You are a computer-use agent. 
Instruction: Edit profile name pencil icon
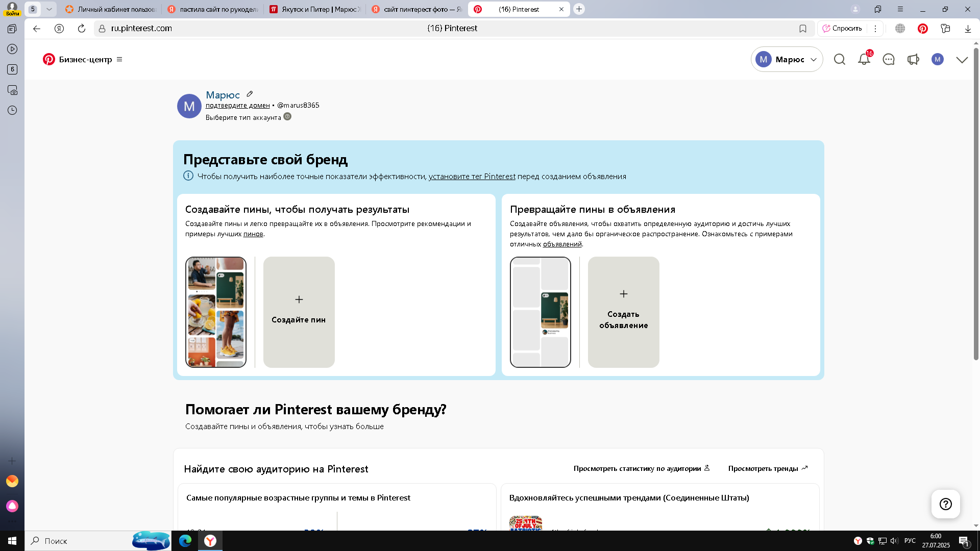pyautogui.click(x=250, y=94)
